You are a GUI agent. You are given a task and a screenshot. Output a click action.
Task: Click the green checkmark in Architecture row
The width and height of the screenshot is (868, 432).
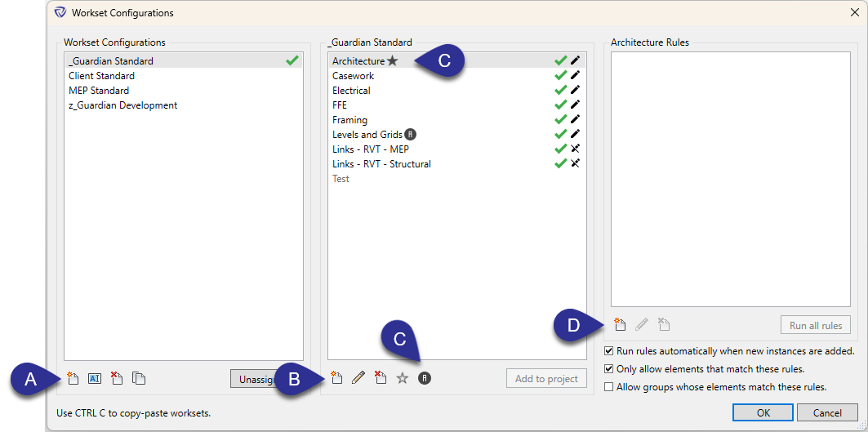(561, 60)
